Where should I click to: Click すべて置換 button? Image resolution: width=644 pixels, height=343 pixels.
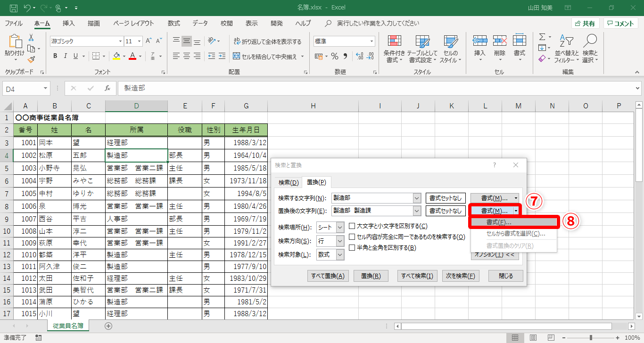tap(328, 276)
